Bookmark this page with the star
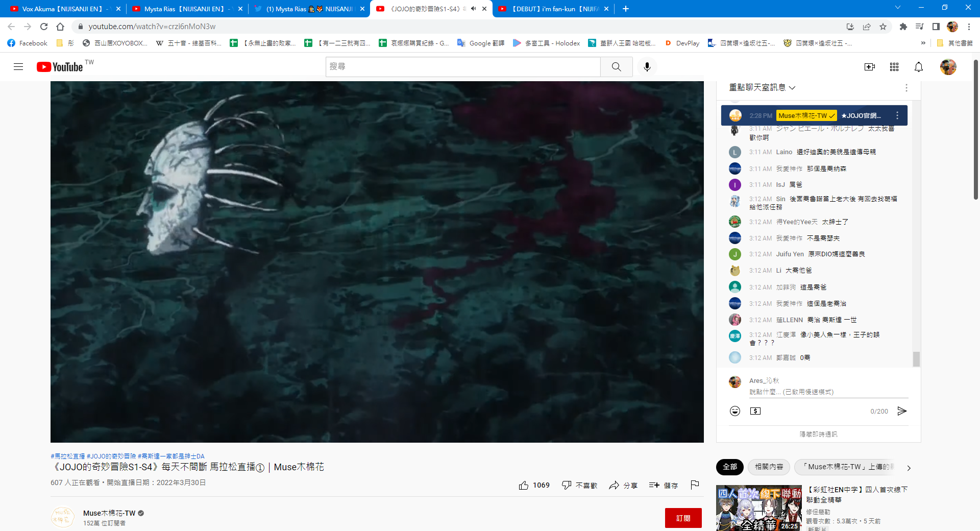Screen dimensions: 980x531 click(883, 27)
